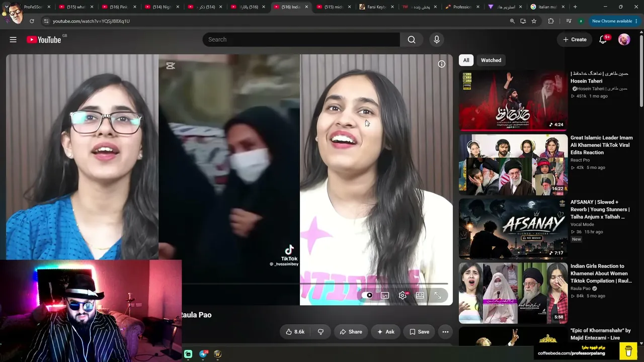
Task: Open the YouTube notifications bell
Action: [603, 40]
